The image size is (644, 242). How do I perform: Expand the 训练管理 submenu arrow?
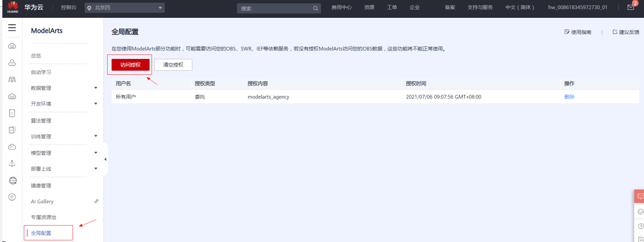coord(96,136)
